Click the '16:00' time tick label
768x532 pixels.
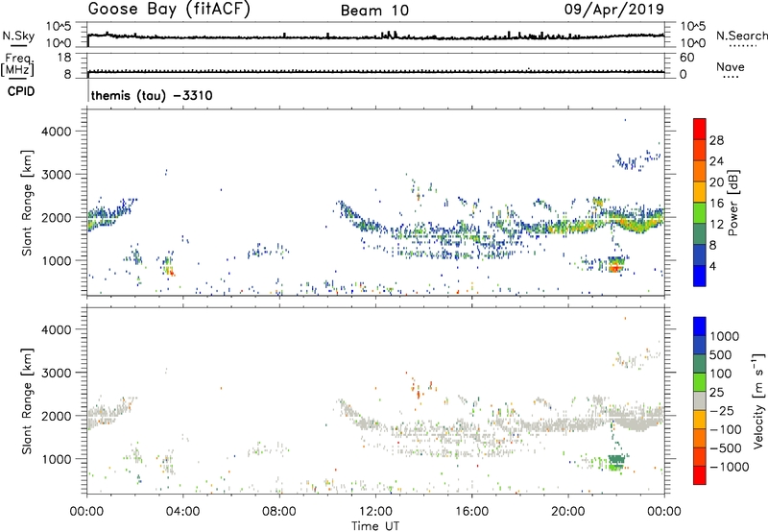471,512
